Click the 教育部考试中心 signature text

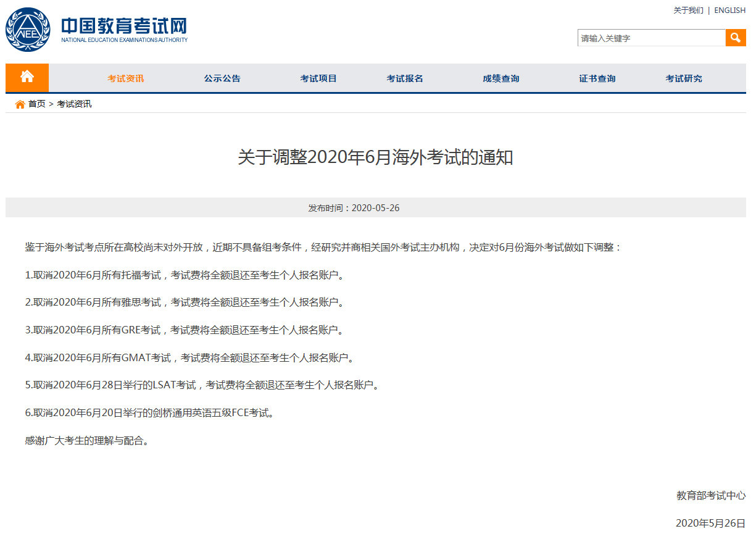[710, 495]
